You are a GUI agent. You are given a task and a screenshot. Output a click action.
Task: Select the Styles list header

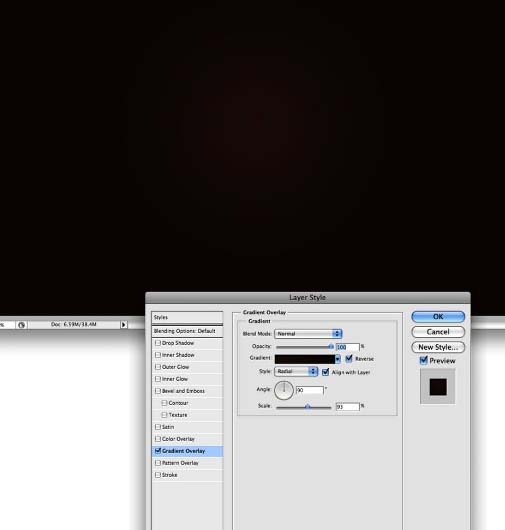187,317
